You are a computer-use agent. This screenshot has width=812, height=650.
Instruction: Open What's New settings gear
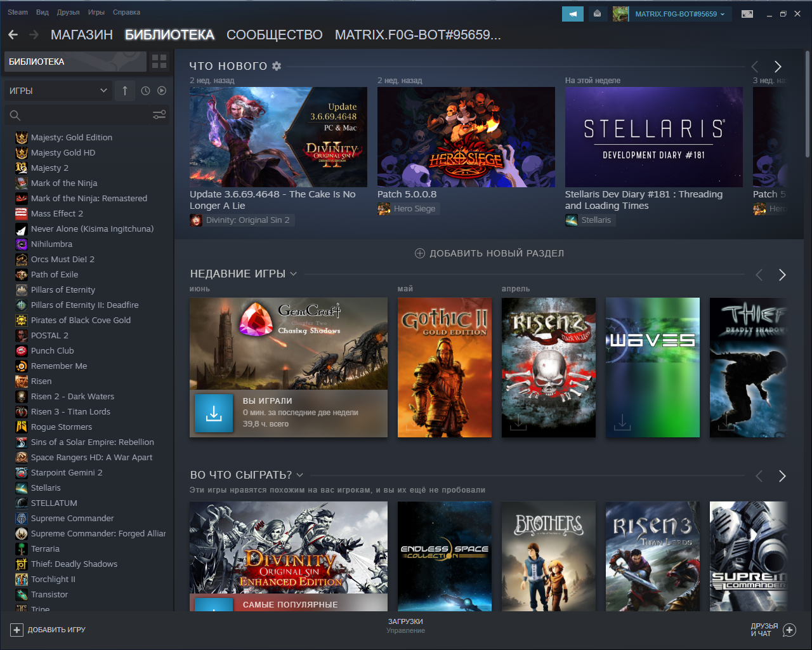pyautogui.click(x=277, y=66)
